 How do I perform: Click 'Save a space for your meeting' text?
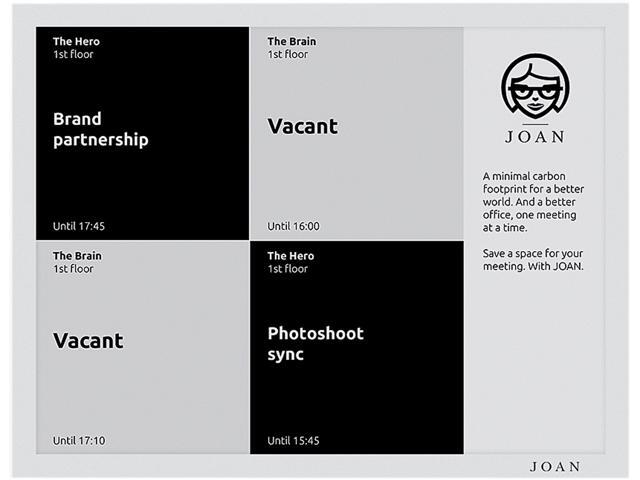pos(532,259)
